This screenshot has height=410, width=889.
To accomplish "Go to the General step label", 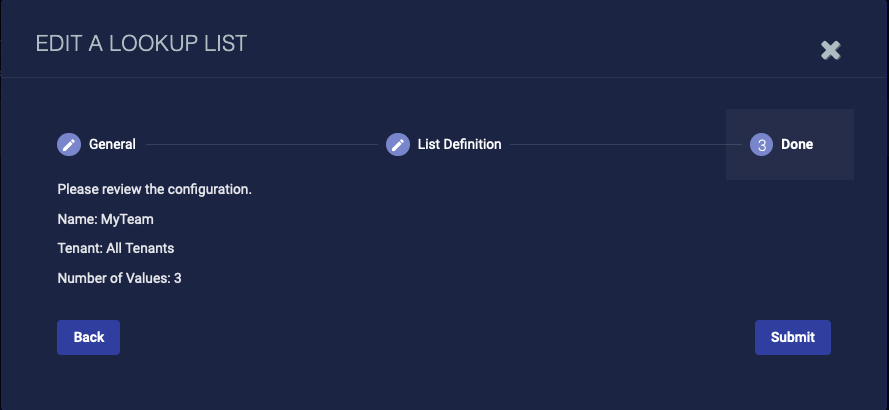I will (x=112, y=145).
